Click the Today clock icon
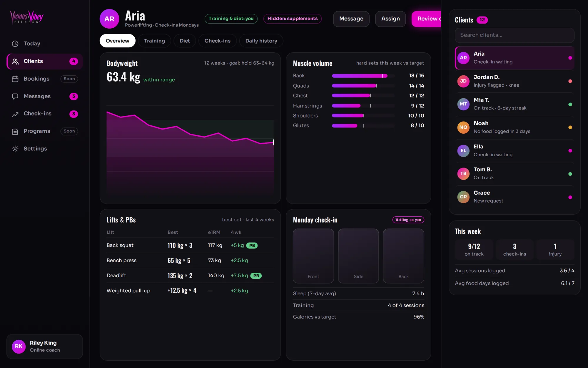Image resolution: width=588 pixels, height=368 pixels. [x=15, y=44]
